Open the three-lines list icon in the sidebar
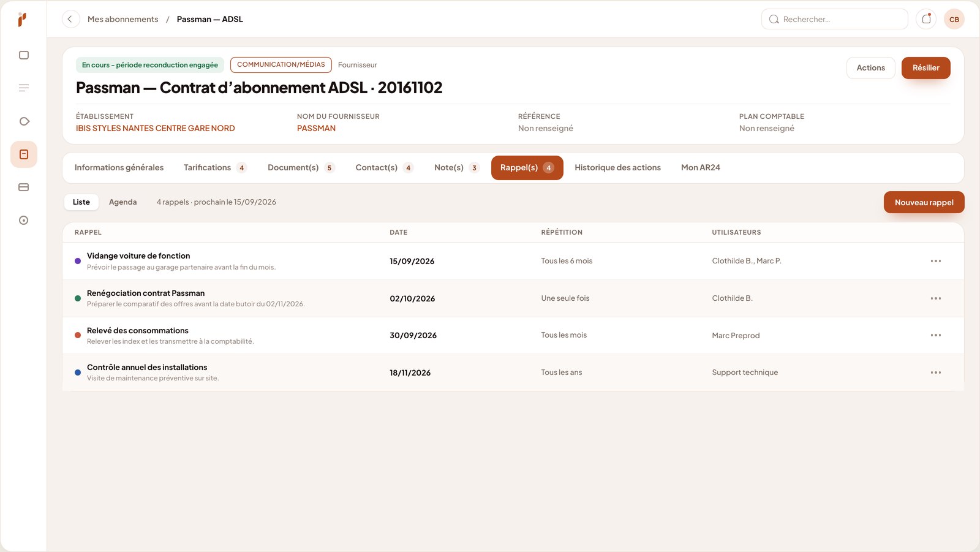 coord(24,88)
